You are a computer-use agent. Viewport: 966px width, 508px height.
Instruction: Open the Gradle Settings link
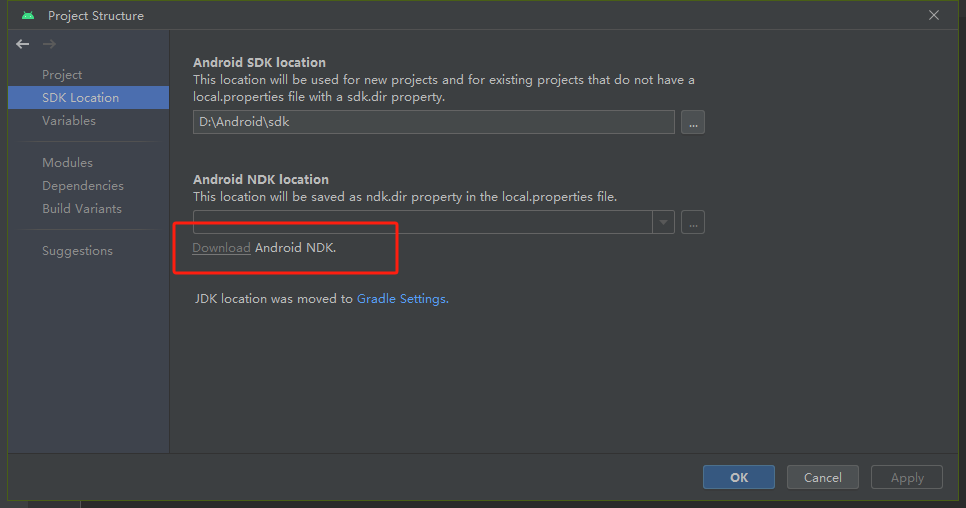[402, 299]
